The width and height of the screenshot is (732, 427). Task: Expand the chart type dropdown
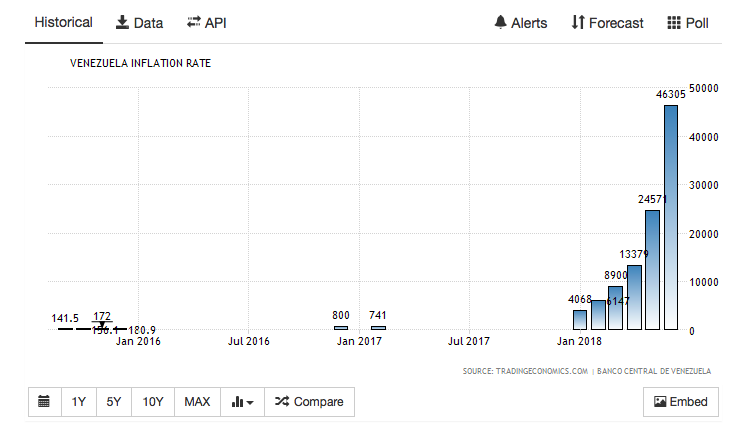pos(242,402)
